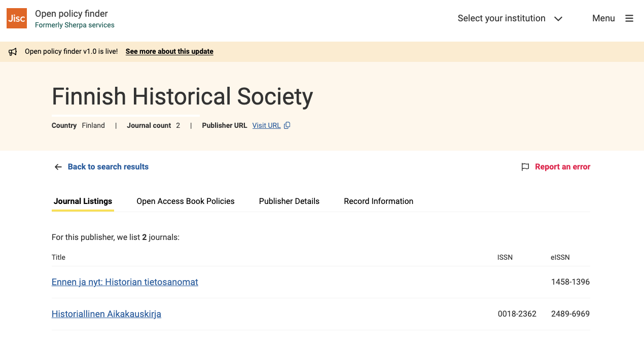Select eISSN value 1458-1396
The width and height of the screenshot is (644, 345).
pos(570,282)
